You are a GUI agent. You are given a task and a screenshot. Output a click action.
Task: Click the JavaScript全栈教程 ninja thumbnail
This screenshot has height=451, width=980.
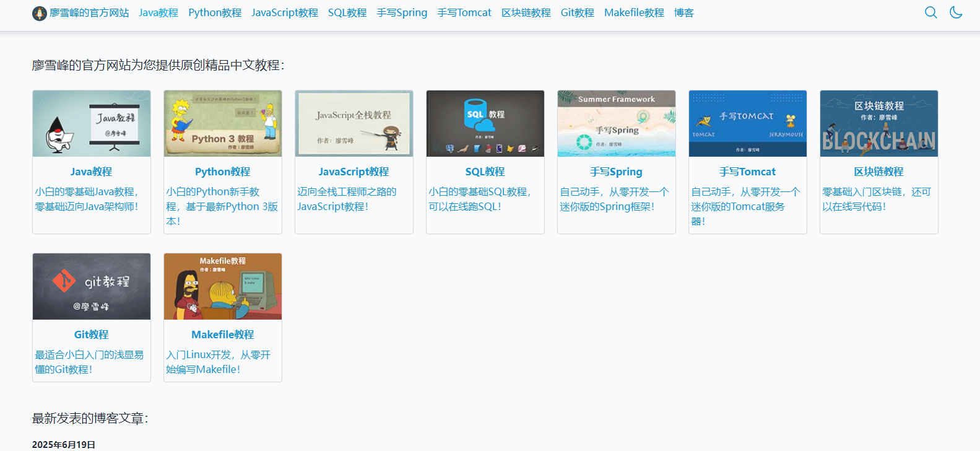[x=354, y=124]
